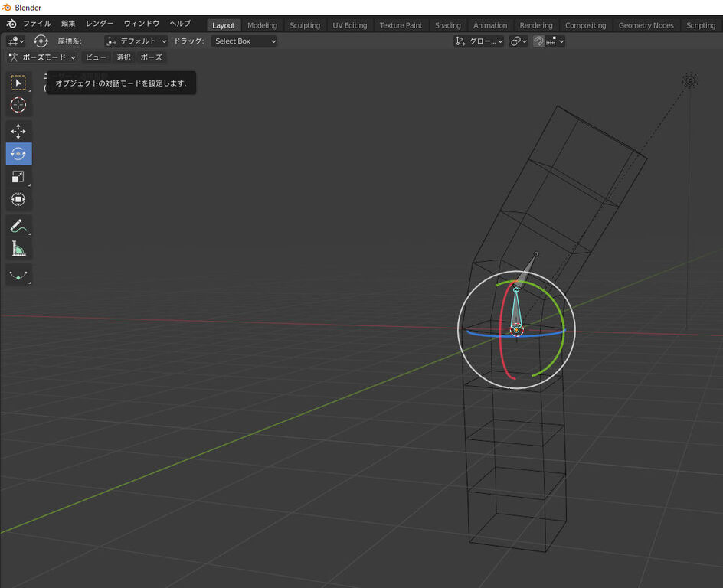Switch to the Animation workspace tab
This screenshot has width=723, height=588.
click(490, 25)
